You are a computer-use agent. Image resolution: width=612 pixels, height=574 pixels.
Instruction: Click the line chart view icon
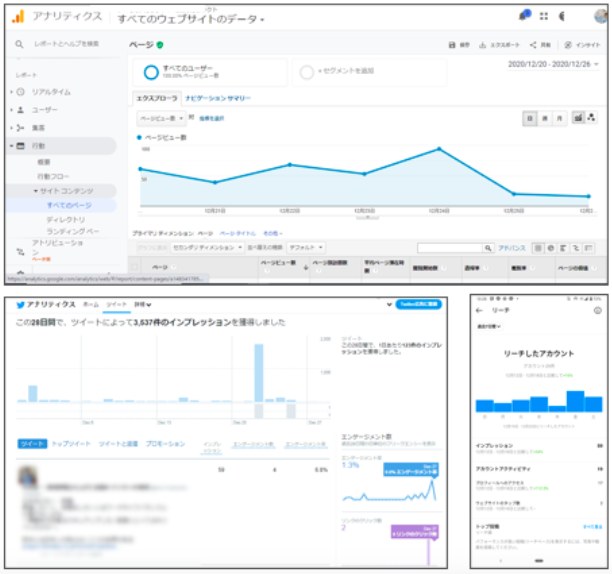[x=578, y=118]
